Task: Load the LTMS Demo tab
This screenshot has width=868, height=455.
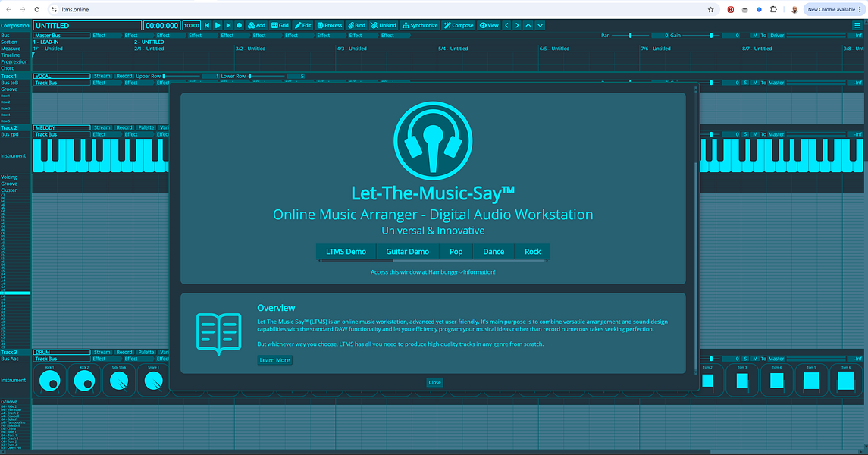Action: click(346, 251)
